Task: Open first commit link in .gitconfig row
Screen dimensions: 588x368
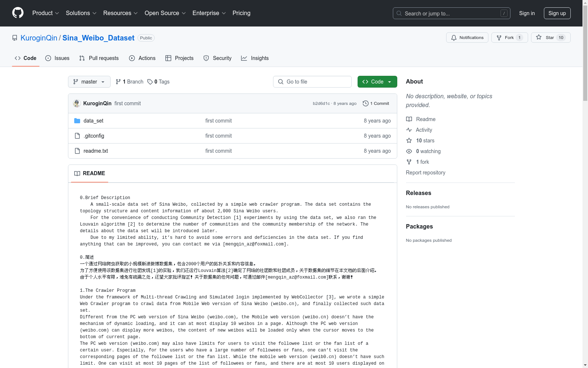Action: (x=219, y=136)
